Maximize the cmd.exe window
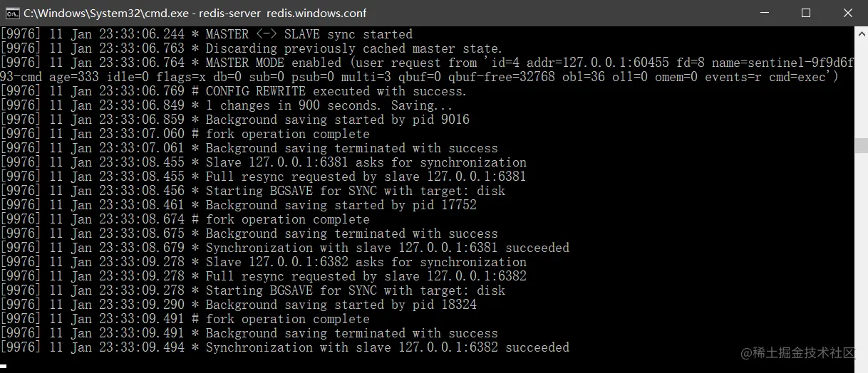Image resolution: width=868 pixels, height=373 pixels. [x=806, y=13]
